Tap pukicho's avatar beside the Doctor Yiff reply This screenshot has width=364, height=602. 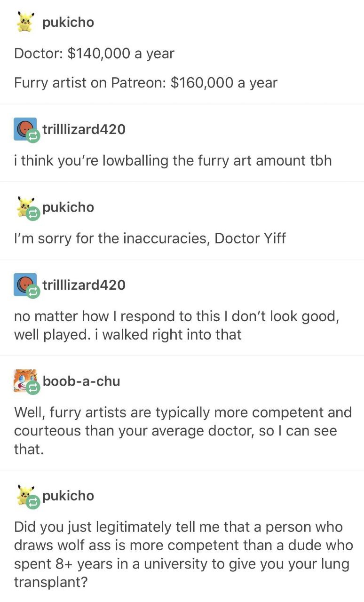pyautogui.click(x=25, y=206)
